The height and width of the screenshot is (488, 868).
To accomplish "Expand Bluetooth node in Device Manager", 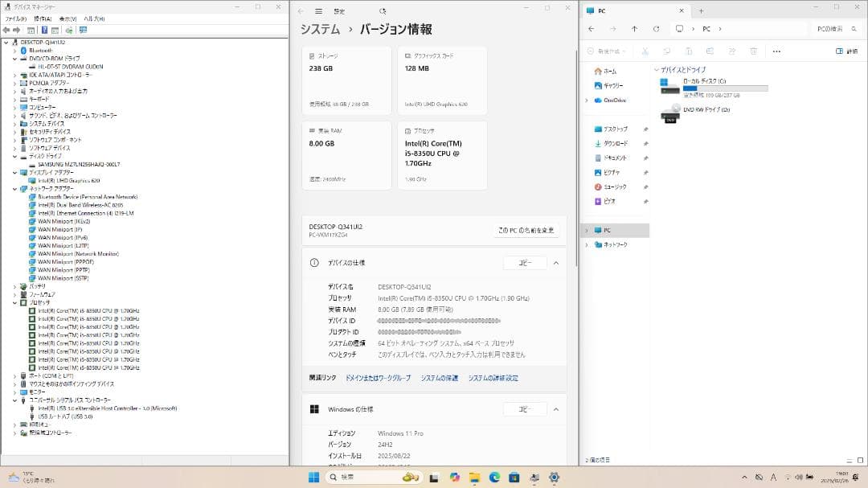I will pos(15,51).
